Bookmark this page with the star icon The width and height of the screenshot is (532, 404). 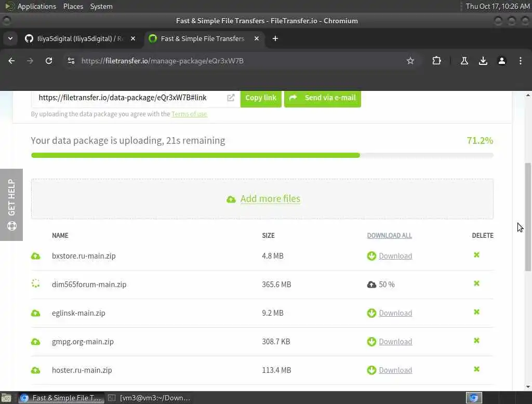(x=410, y=61)
